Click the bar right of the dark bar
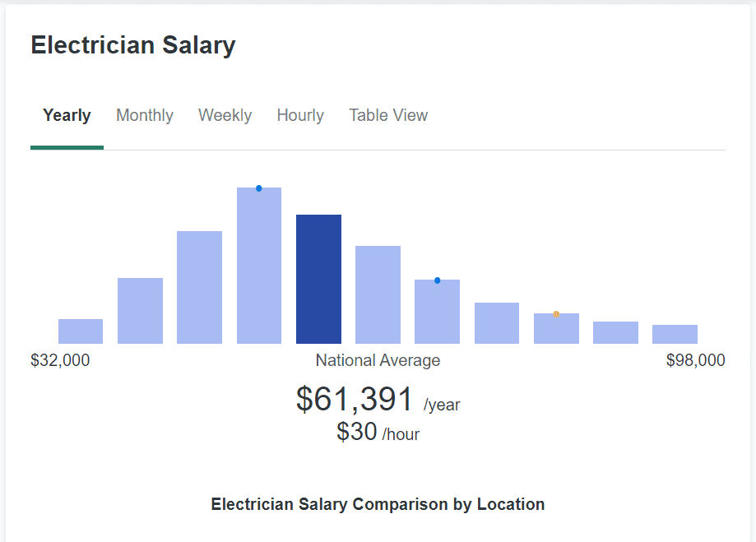Viewport: 756px width, 542px height. point(378,294)
